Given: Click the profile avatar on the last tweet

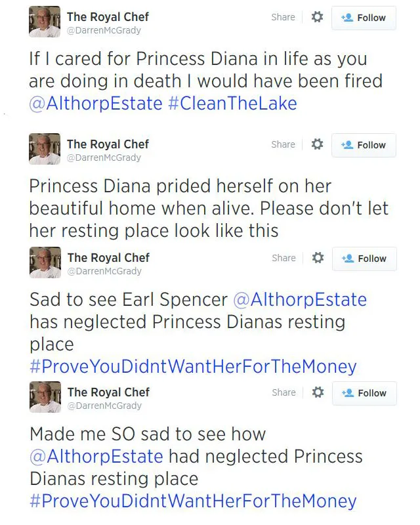Looking at the screenshot, I should (x=45, y=397).
